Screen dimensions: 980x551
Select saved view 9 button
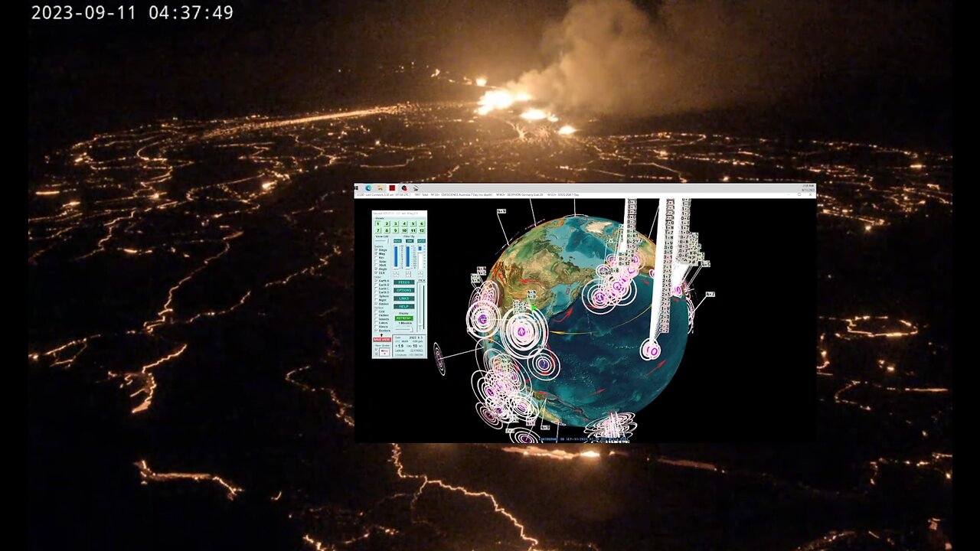395,230
